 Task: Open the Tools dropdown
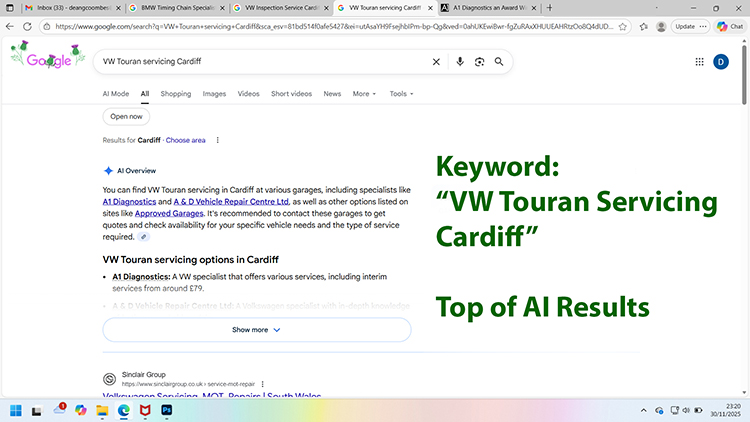(401, 94)
